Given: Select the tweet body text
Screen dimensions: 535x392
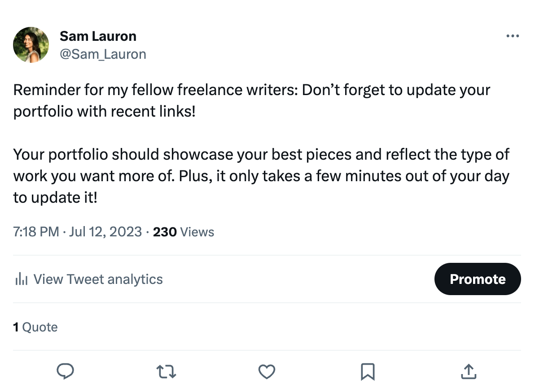Looking at the screenshot, I should (251, 144).
